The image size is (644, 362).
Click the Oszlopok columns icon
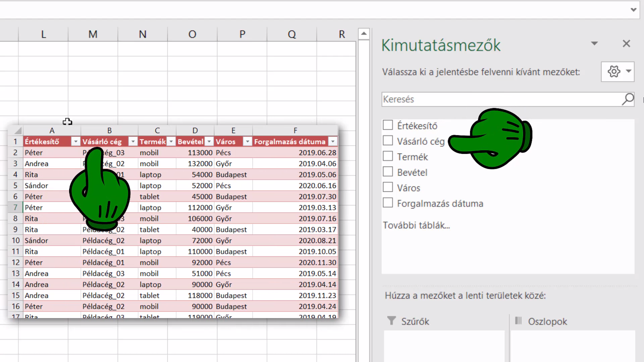pyautogui.click(x=518, y=321)
